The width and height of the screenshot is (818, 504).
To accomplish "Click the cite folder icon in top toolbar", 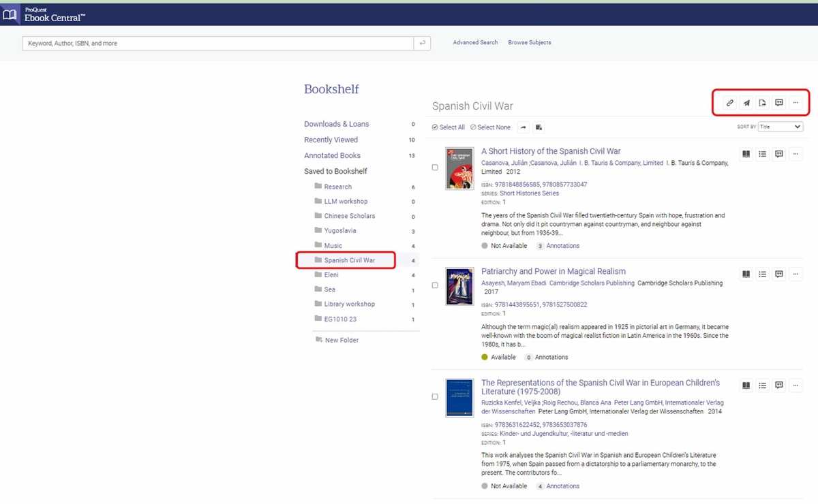I will [x=779, y=103].
